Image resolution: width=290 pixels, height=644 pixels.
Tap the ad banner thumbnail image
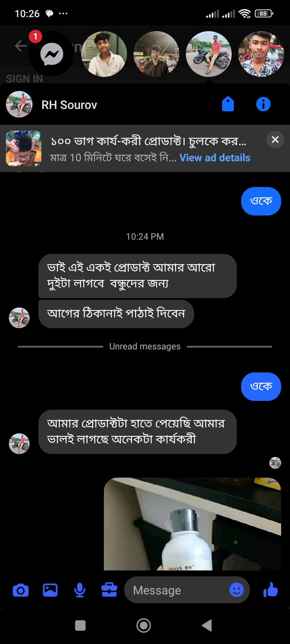click(24, 148)
